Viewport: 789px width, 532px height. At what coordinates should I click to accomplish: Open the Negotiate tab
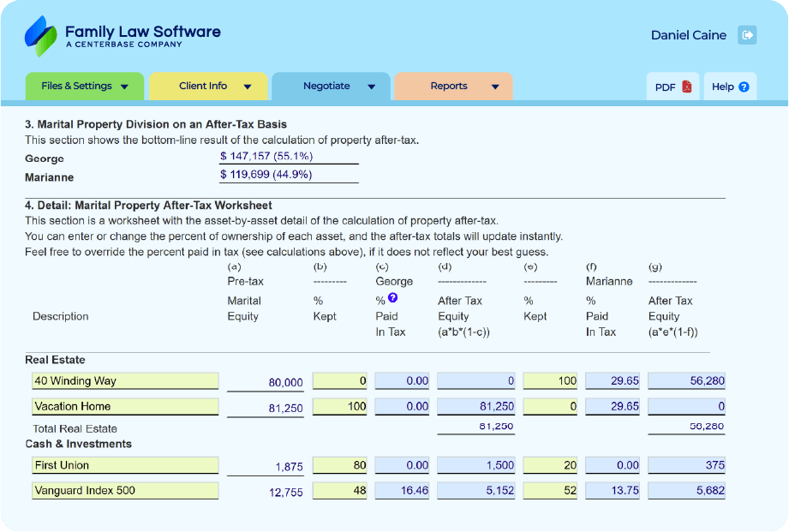[x=326, y=86]
